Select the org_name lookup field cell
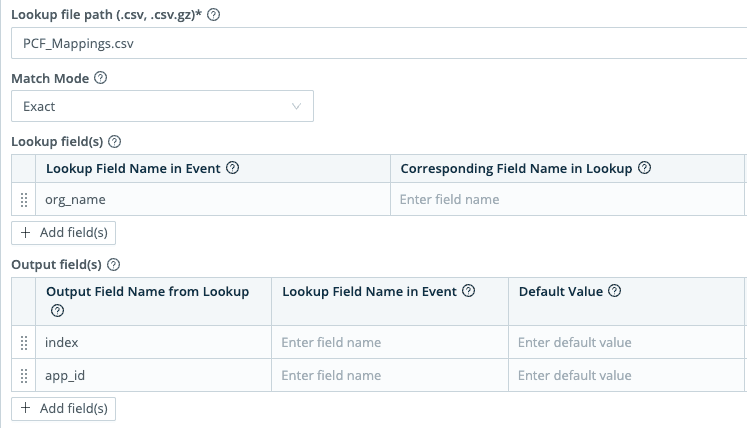Image resolution: width=747 pixels, height=428 pixels. click(213, 200)
